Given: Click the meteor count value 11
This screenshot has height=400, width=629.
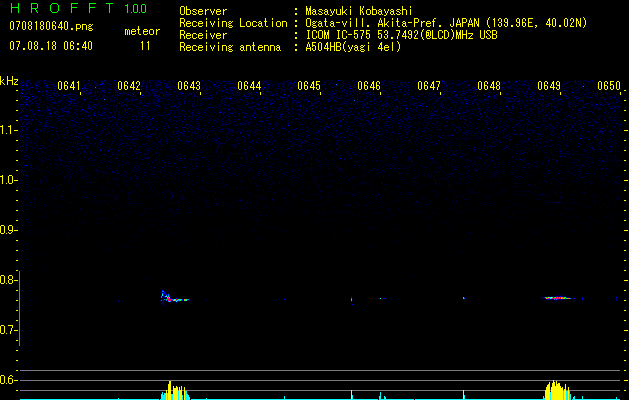Looking at the screenshot, I should pos(145,46).
